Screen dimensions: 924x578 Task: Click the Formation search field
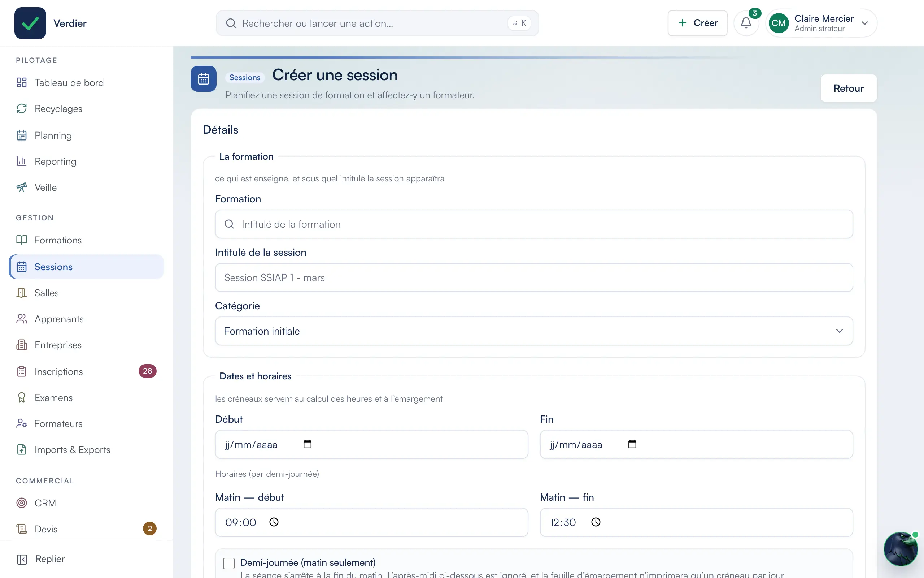coord(534,224)
